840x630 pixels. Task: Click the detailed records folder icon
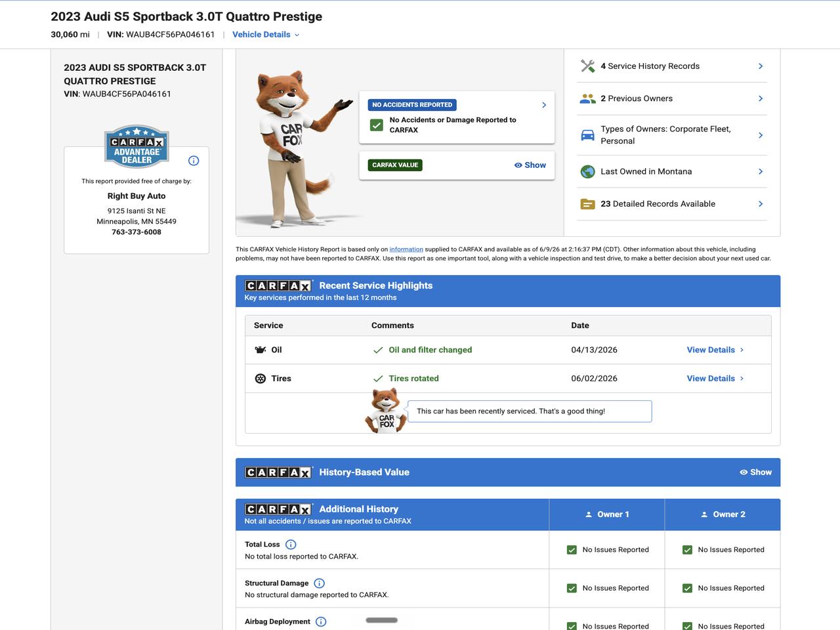point(588,204)
